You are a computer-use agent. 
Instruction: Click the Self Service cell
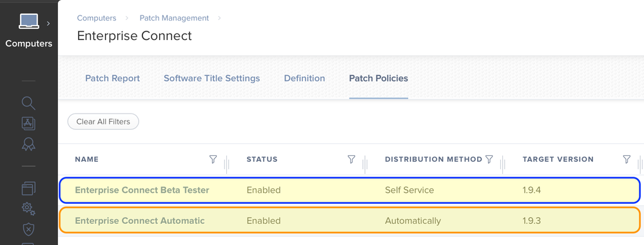pyautogui.click(x=409, y=190)
